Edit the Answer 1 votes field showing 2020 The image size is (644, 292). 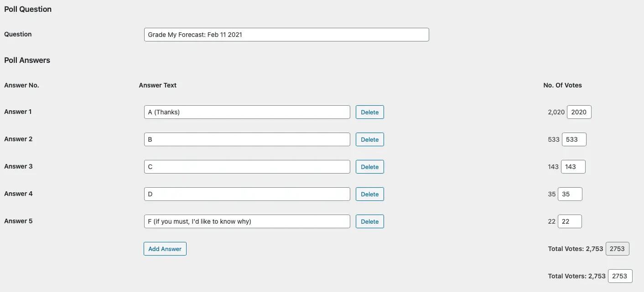579,112
